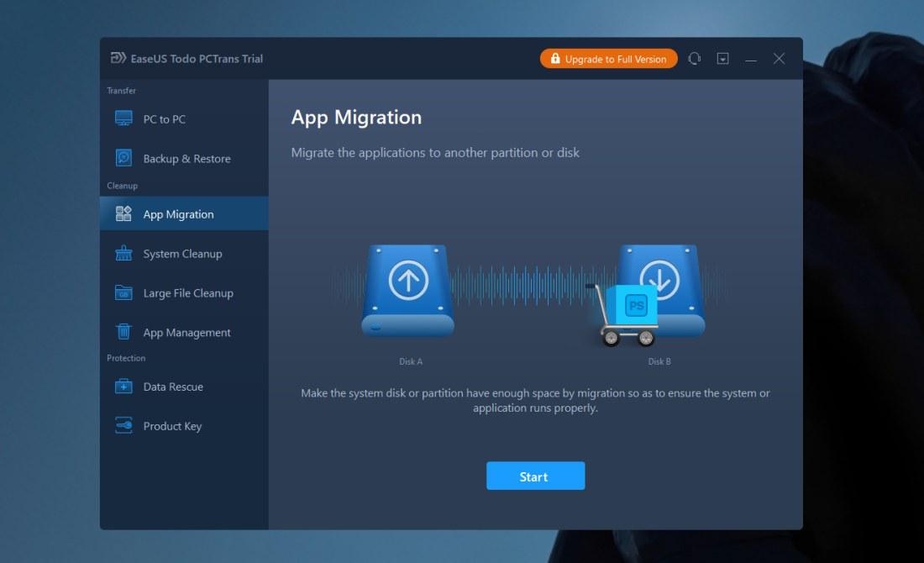Start the app migration

tap(535, 476)
